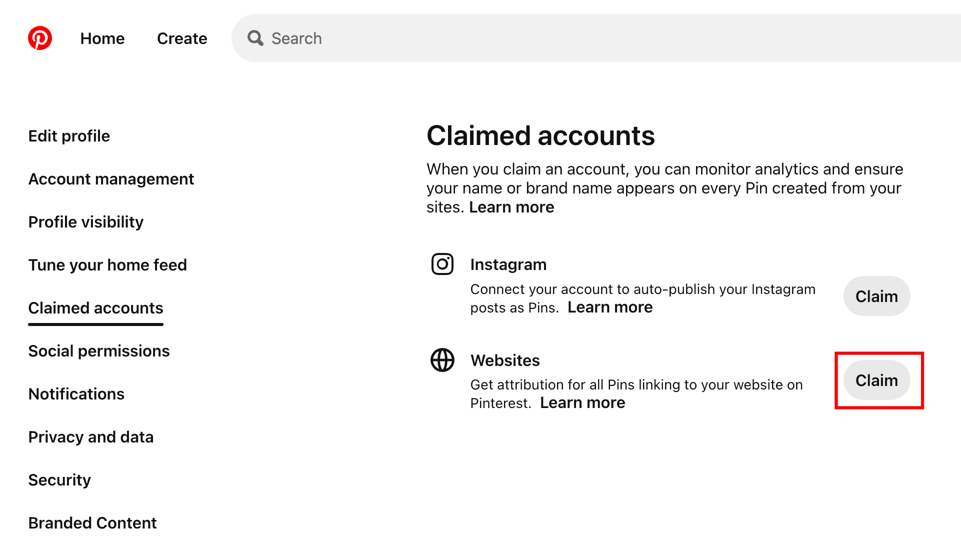Open the Edit profile settings page
The image size is (961, 560).
click(68, 136)
